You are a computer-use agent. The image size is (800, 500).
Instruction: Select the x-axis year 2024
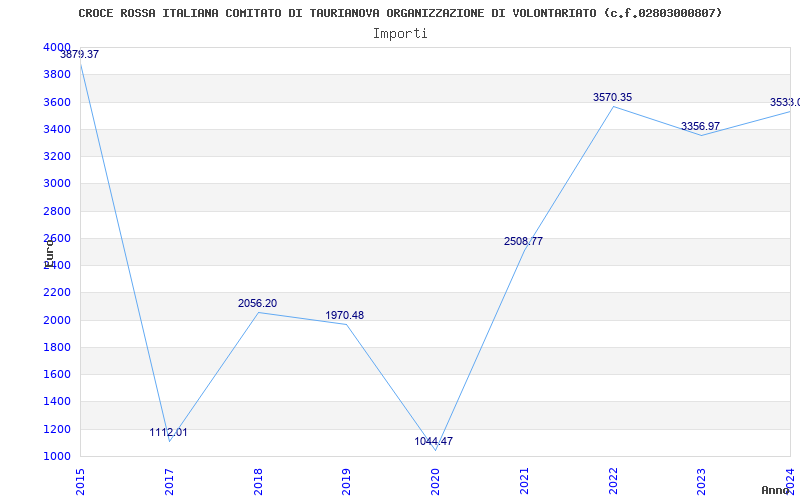[790, 482]
